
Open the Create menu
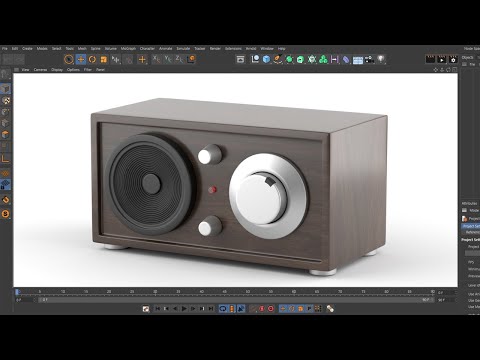point(27,49)
